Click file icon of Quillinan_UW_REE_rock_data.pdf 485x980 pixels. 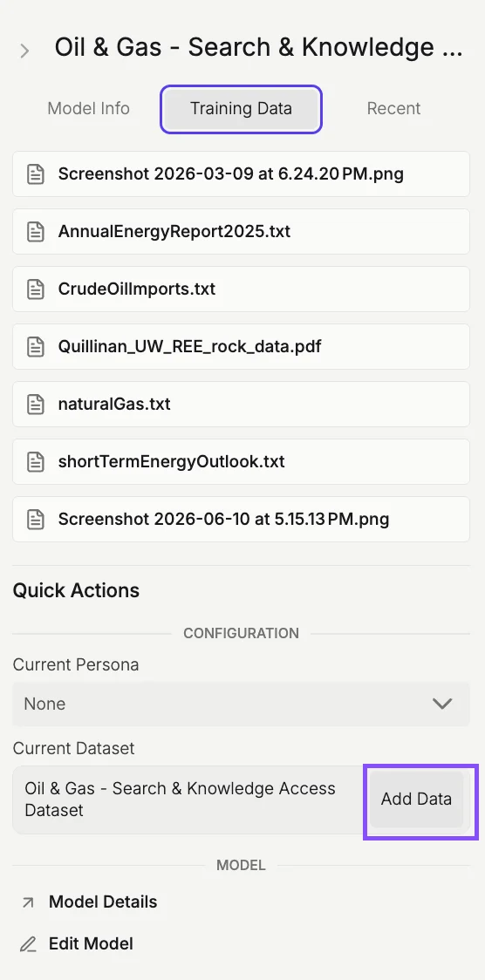pyautogui.click(x=36, y=347)
